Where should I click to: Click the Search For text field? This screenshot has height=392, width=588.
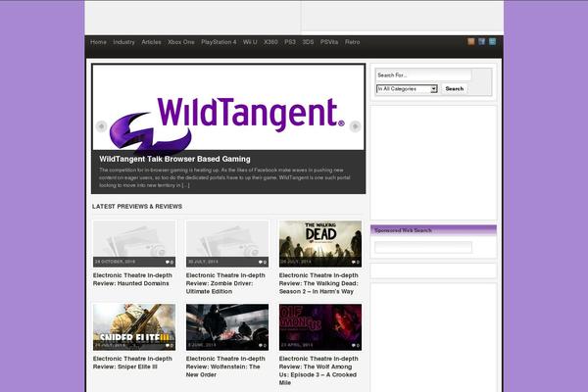[423, 75]
